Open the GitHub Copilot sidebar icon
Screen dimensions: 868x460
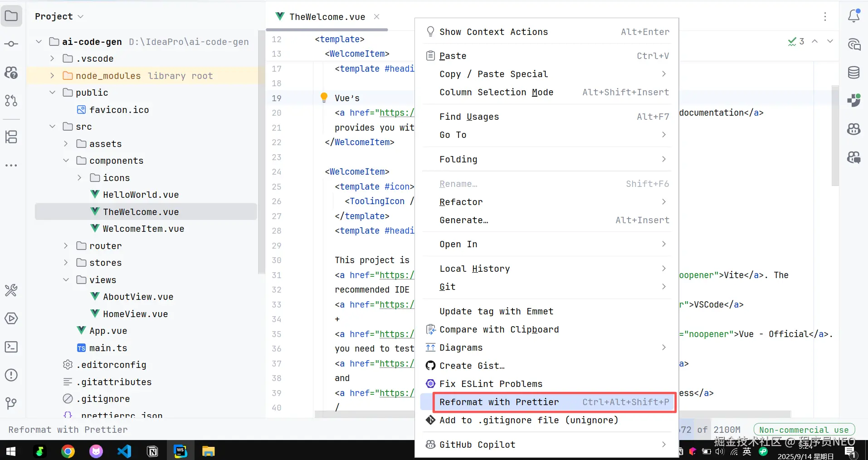854,129
